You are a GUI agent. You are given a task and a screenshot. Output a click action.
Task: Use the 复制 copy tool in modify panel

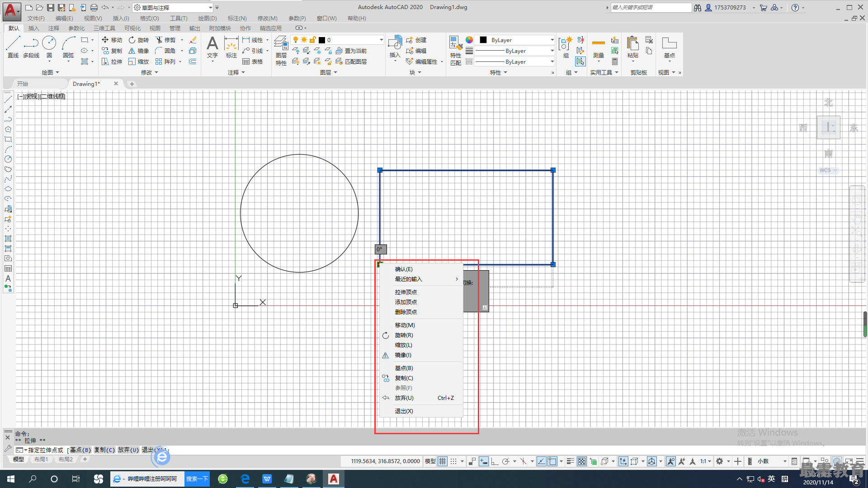click(112, 51)
